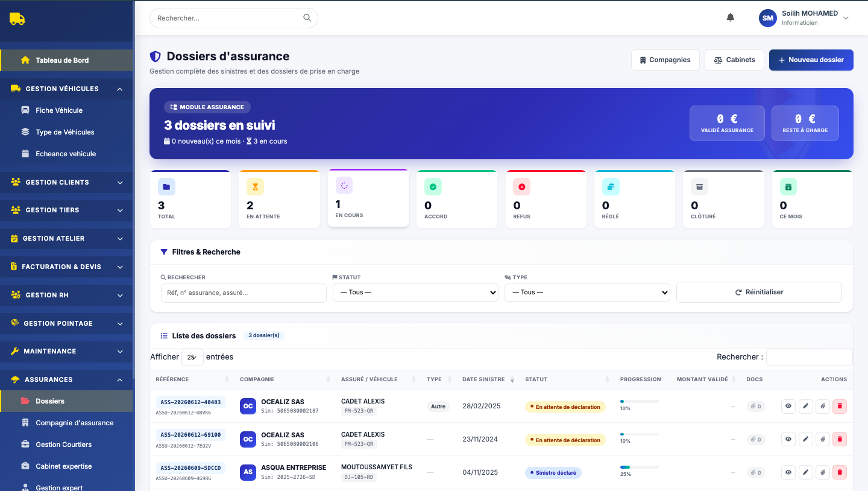Delete dossier ASS-20260612-69100 with trash icon
Screen dimensions: 868x491
[840, 439]
